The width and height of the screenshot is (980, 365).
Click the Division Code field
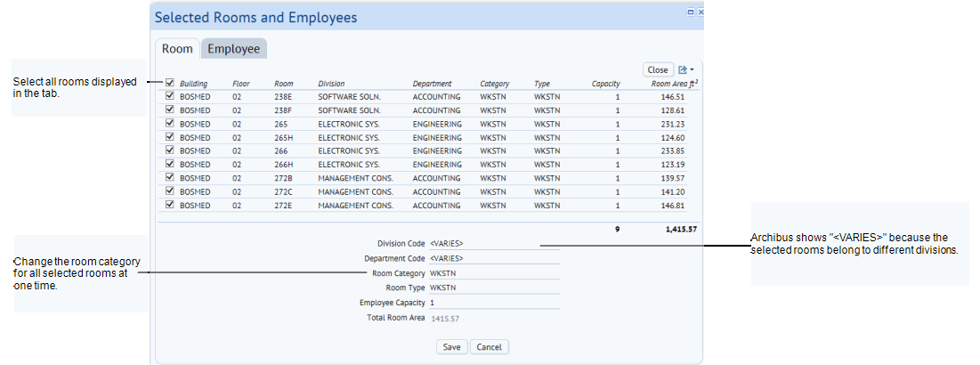click(x=494, y=243)
